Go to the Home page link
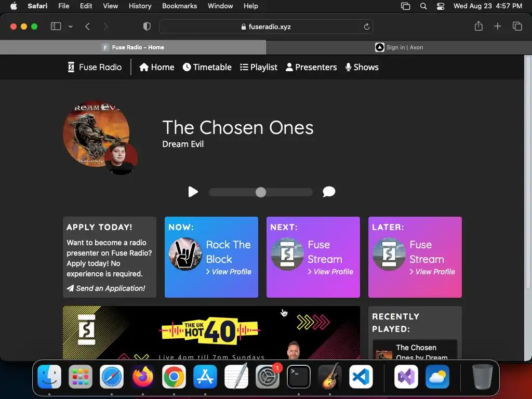The height and width of the screenshot is (399, 532). pyautogui.click(x=157, y=67)
